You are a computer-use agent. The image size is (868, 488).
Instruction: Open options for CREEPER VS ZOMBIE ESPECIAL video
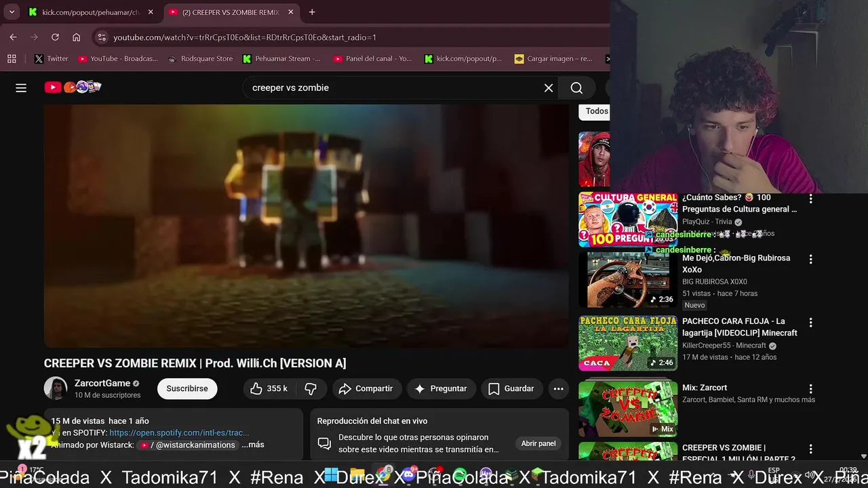810,449
